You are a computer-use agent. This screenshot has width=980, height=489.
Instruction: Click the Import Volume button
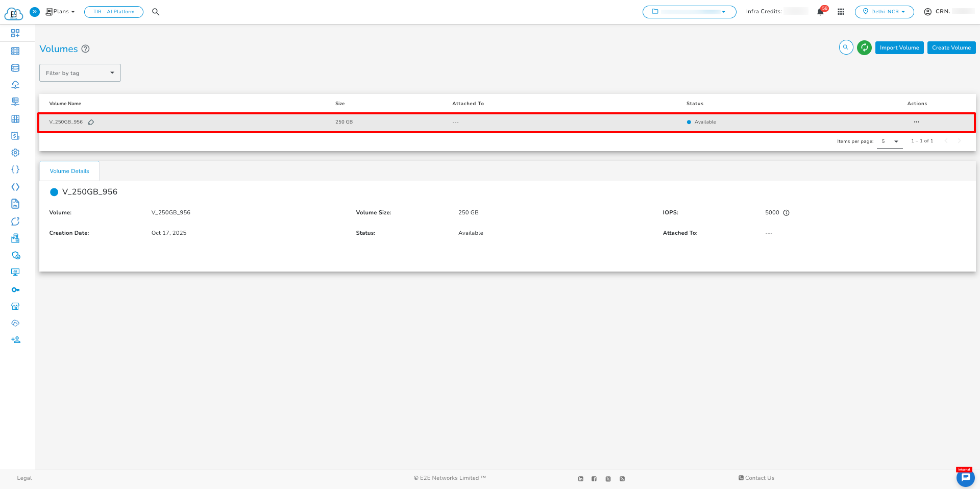[x=899, y=47]
